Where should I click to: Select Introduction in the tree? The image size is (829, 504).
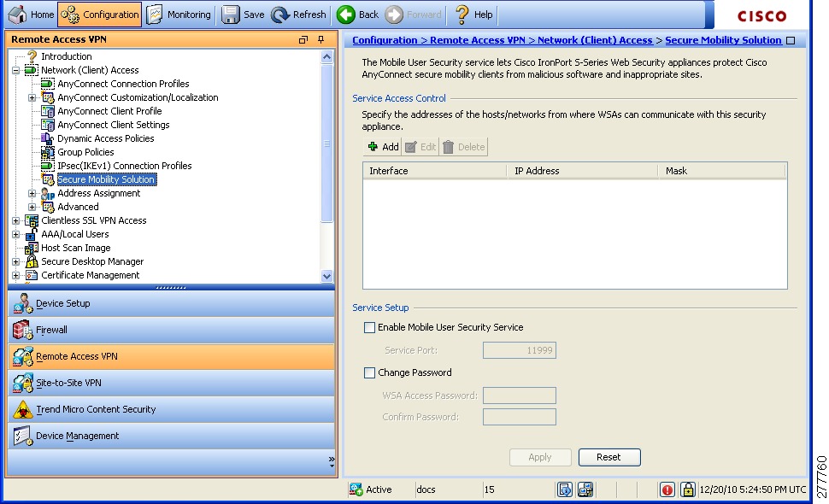(66, 56)
